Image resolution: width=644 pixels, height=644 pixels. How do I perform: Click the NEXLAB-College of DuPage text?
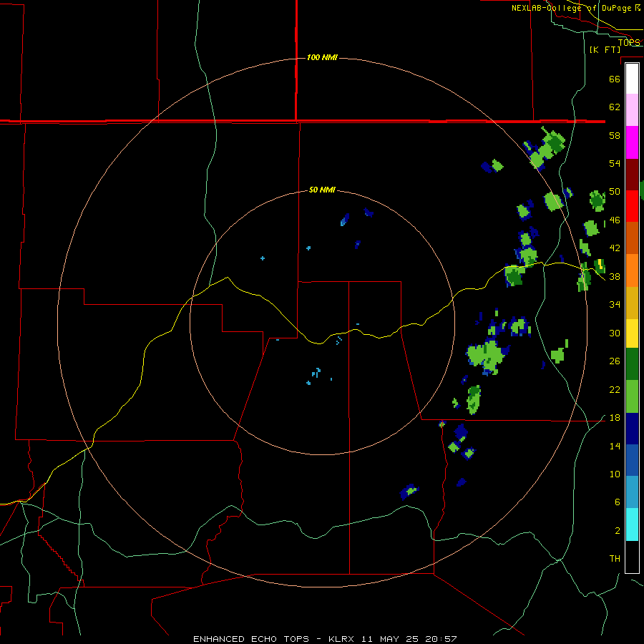coord(572,8)
